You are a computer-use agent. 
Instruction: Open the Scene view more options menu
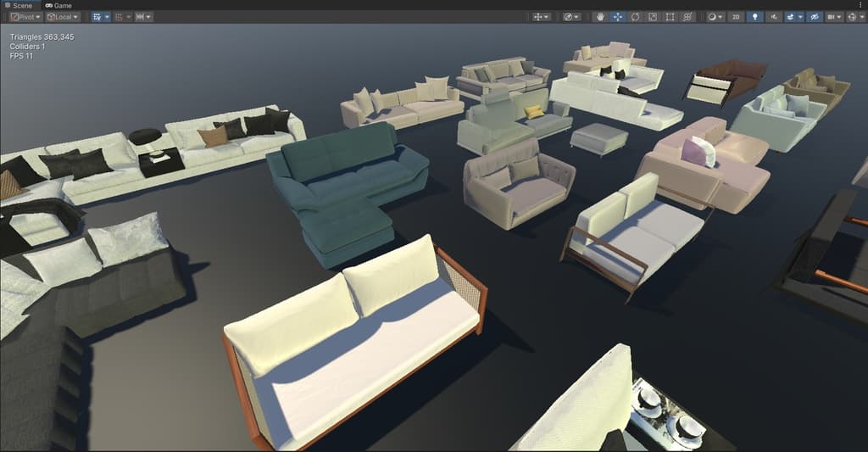pos(860,4)
